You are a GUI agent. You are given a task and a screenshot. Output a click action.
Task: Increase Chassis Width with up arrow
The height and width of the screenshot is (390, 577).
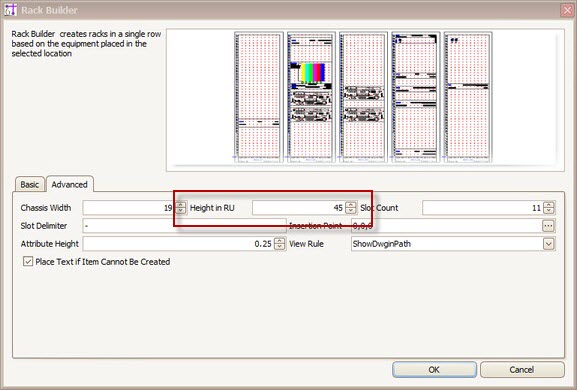(x=180, y=205)
